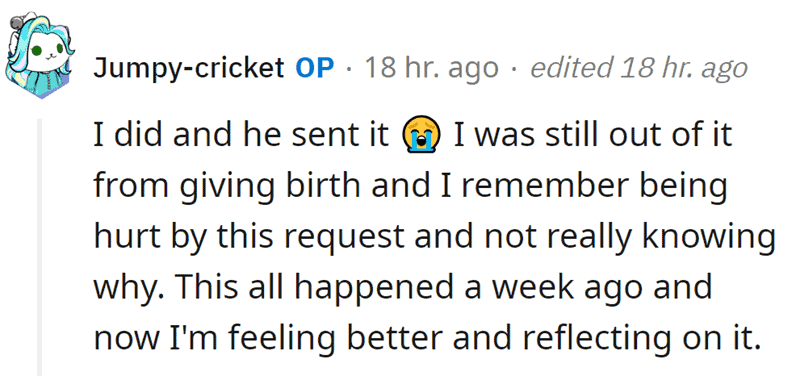This screenshot has width=800, height=376.
Task: Visit the Jumpy-cricket username profile link
Action: [x=188, y=68]
